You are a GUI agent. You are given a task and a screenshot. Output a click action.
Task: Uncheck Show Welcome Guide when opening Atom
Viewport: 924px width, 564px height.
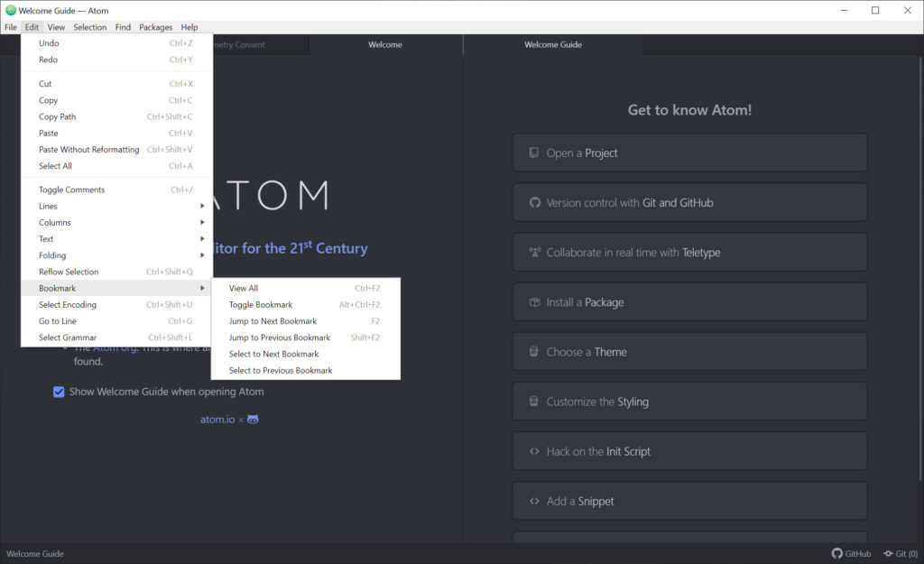pos(59,392)
